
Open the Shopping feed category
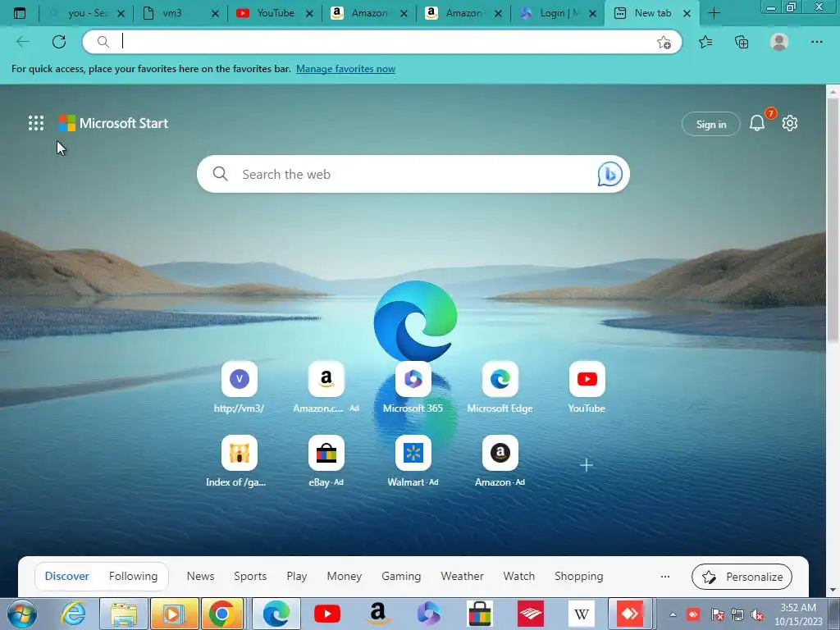(579, 576)
